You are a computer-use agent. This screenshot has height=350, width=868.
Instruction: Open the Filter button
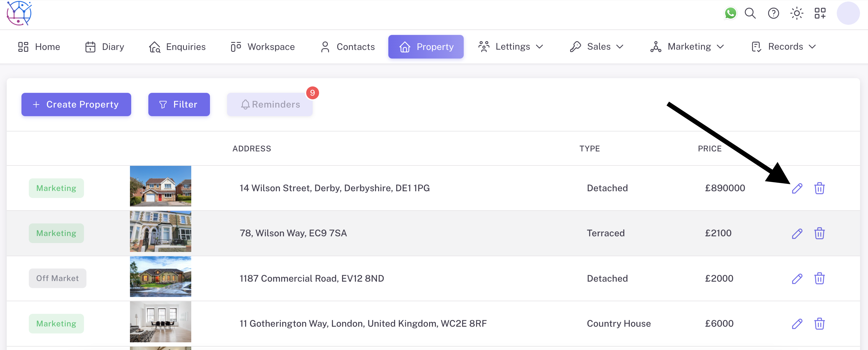point(179,105)
